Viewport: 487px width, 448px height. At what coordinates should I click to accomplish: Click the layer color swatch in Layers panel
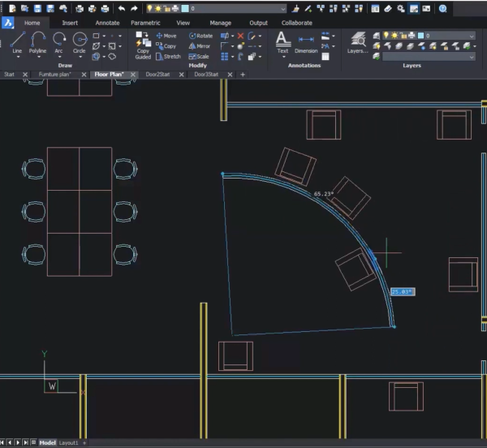pyautogui.click(x=421, y=36)
